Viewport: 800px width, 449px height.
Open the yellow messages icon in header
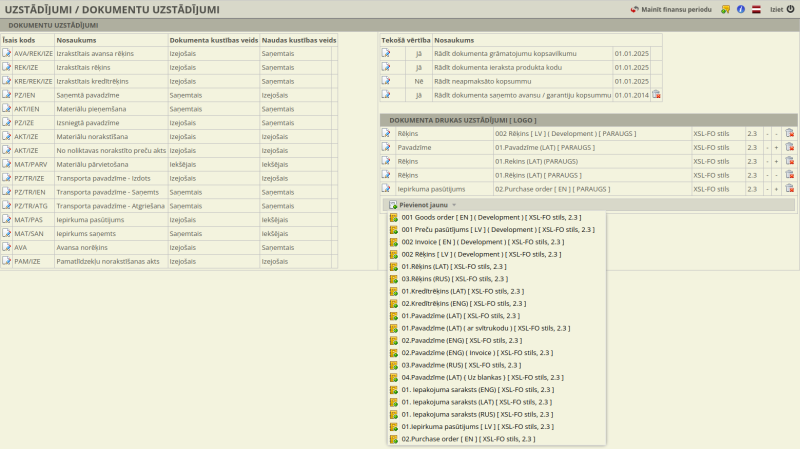[725, 9]
